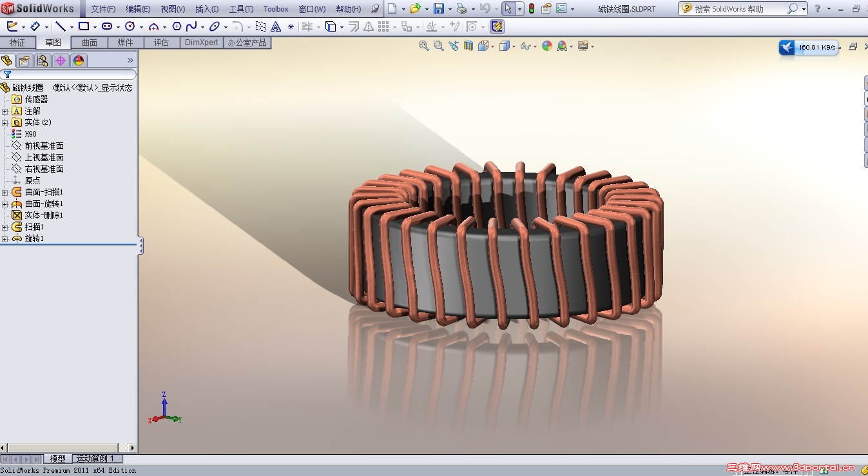Click Zoom to Fit in view toolbar

tap(424, 46)
